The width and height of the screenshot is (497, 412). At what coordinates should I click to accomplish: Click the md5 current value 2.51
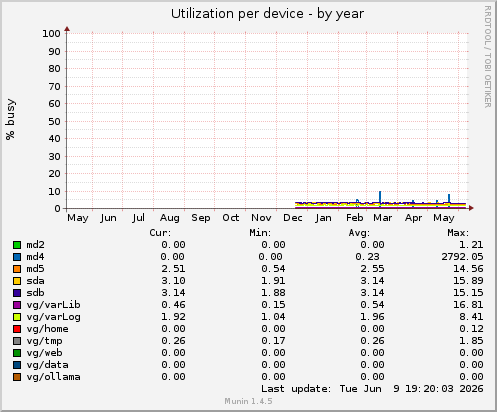tap(173, 269)
